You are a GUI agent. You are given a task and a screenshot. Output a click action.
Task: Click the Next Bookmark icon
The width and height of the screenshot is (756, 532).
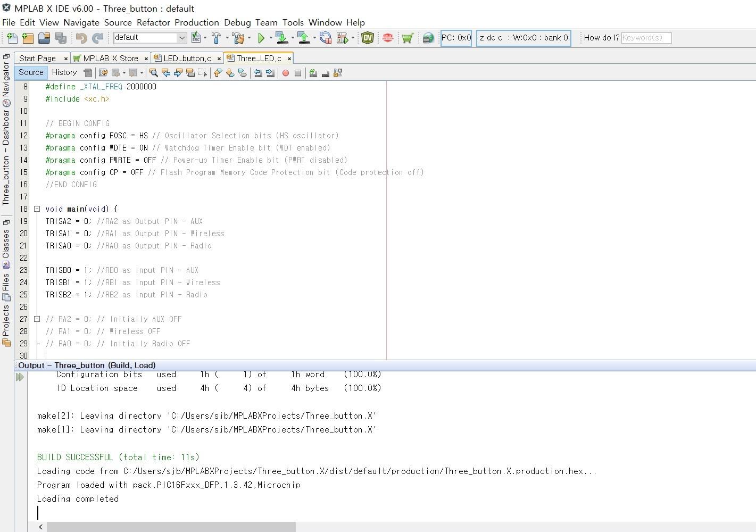click(230, 73)
